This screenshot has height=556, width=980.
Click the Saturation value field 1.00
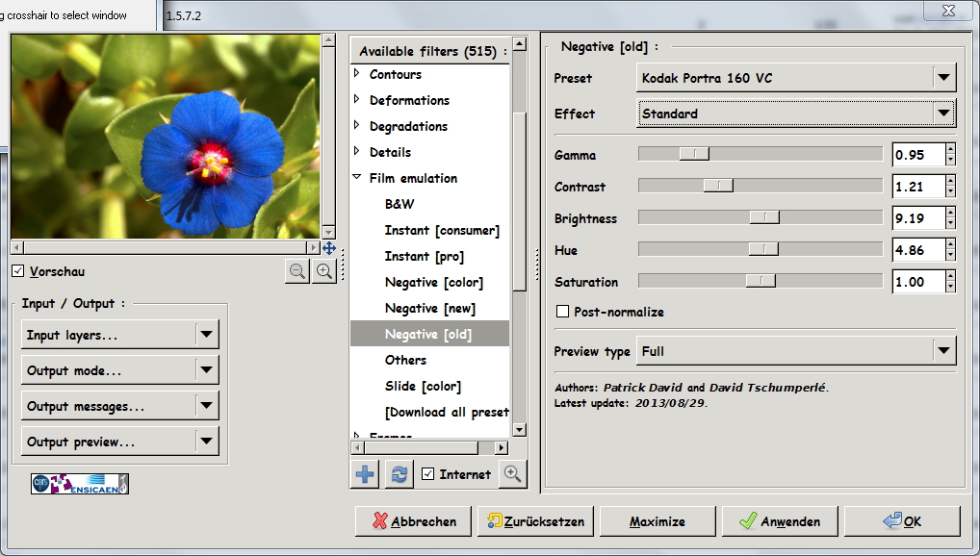pyautogui.click(x=918, y=282)
